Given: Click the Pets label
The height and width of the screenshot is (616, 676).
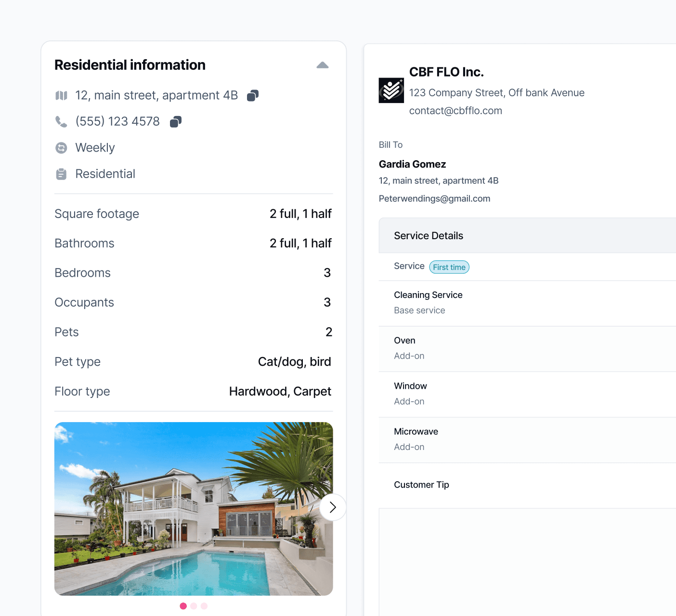Looking at the screenshot, I should point(66,332).
